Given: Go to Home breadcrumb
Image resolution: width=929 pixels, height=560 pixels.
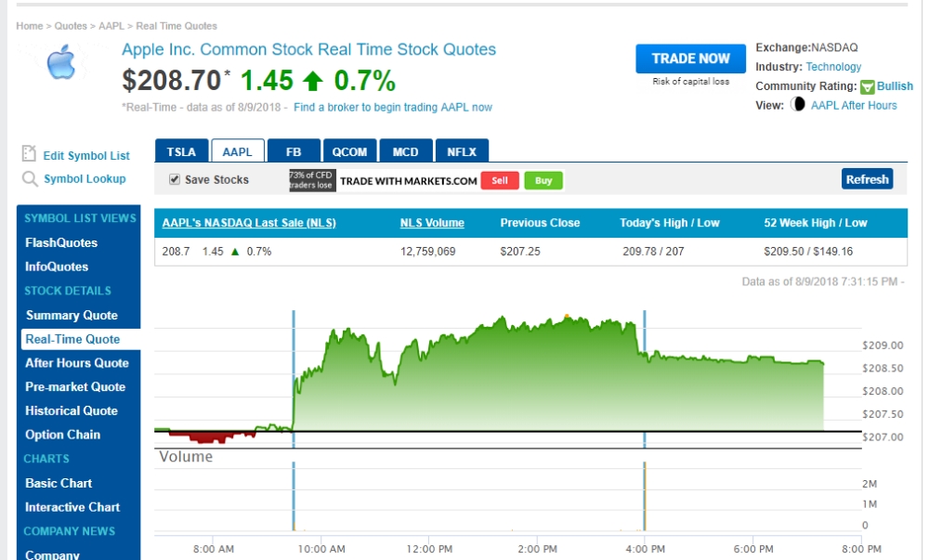Looking at the screenshot, I should (30, 26).
